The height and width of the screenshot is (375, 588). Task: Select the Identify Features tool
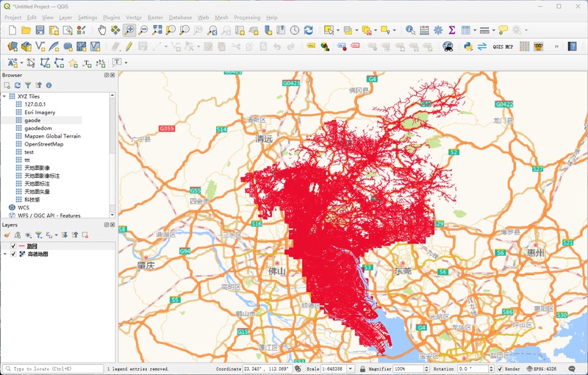click(410, 30)
